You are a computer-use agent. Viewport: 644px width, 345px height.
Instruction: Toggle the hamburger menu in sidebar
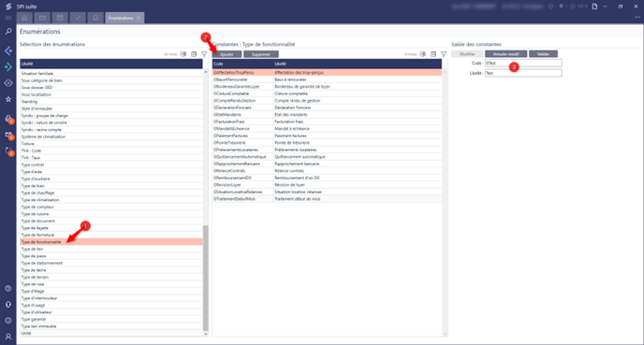[x=8, y=18]
